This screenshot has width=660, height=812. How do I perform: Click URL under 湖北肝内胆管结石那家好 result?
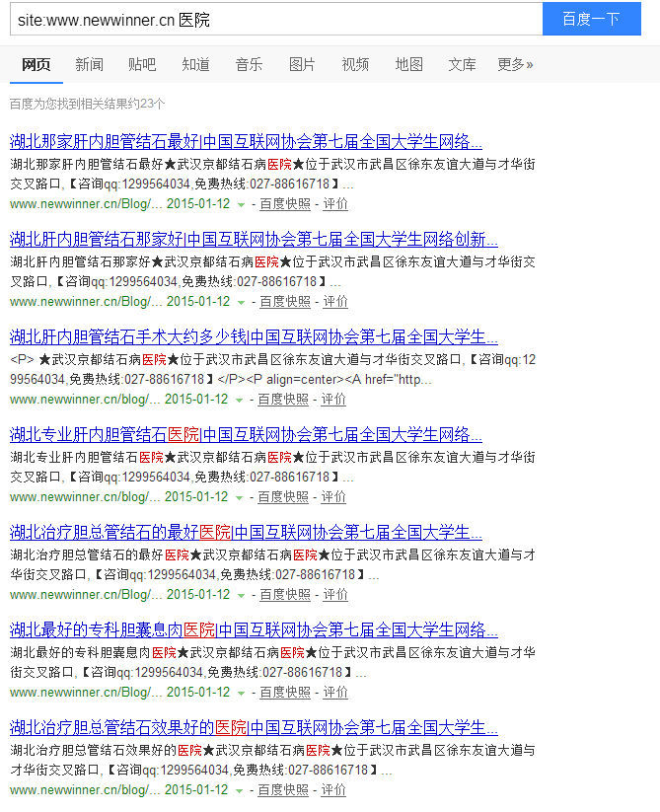86,302
